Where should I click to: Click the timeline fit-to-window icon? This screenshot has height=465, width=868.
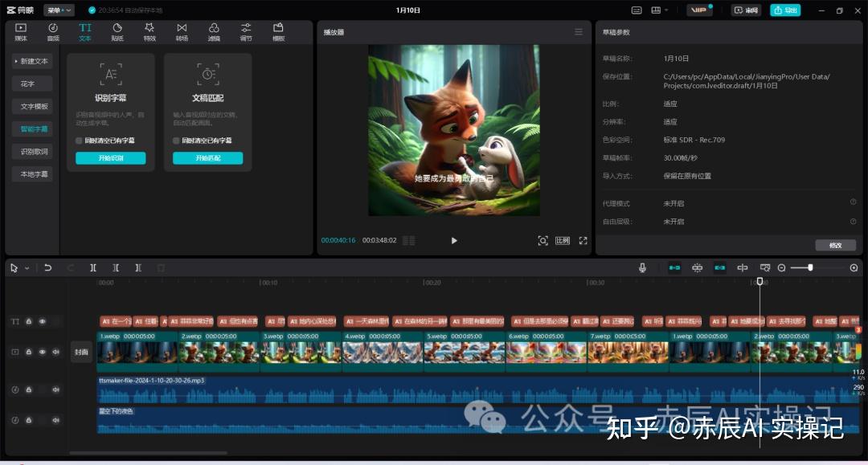(765, 267)
